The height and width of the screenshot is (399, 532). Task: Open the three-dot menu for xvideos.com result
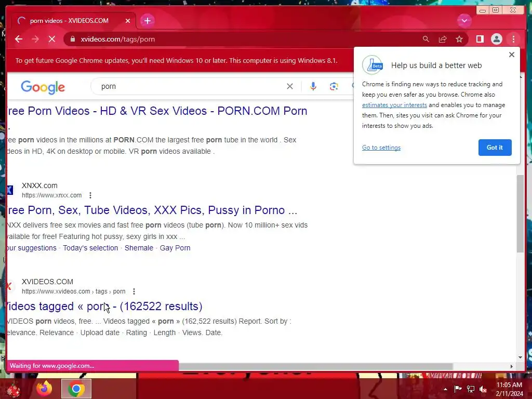pos(134,291)
